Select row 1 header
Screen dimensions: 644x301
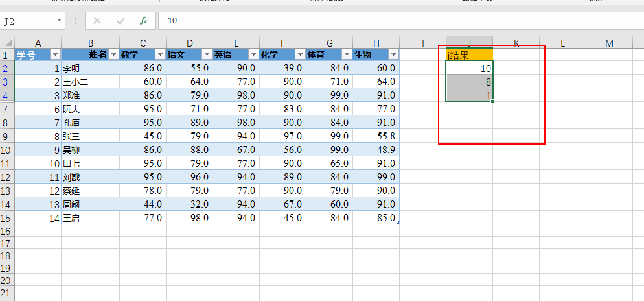pos(7,54)
